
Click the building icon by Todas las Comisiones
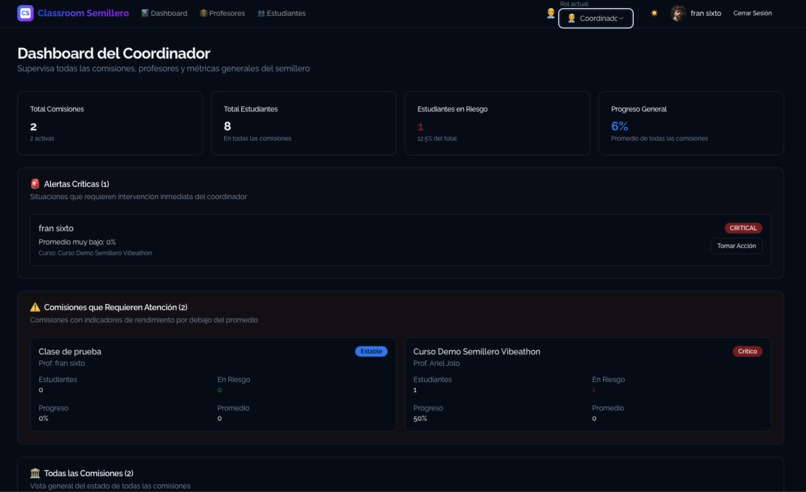(x=35, y=473)
